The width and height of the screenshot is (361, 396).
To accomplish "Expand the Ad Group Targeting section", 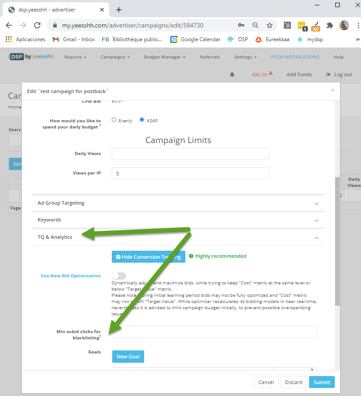I will pos(178,203).
